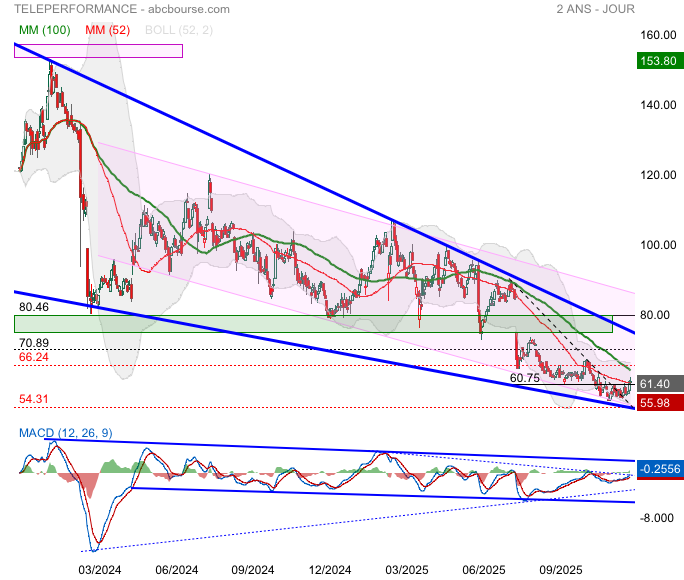The image size is (684, 580).
Task: Toggle the MM (52) moving average legend
Action: click(108, 30)
